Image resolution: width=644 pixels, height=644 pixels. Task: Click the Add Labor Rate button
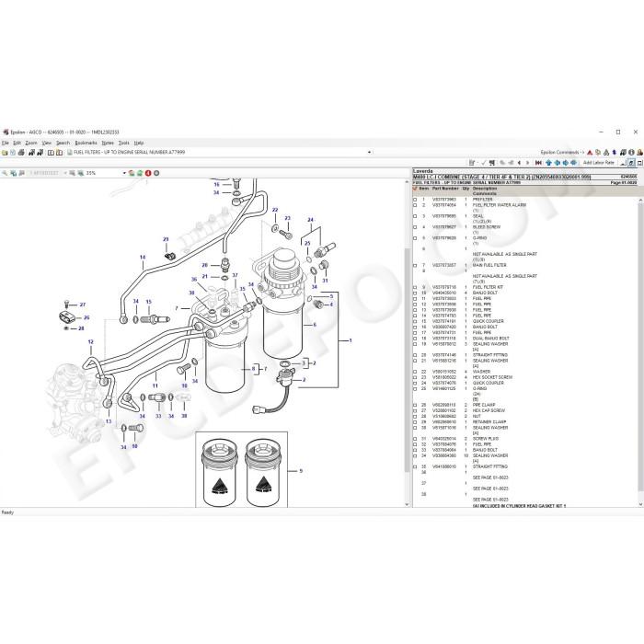tap(599, 163)
